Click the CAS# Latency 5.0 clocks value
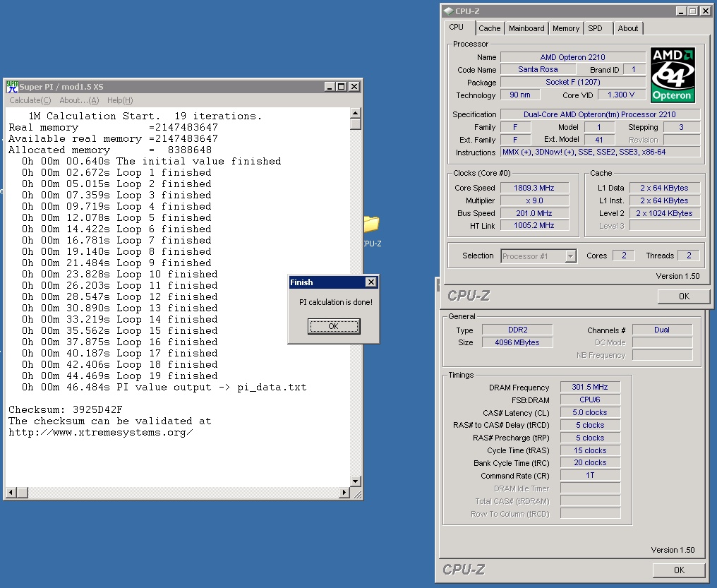 pyautogui.click(x=590, y=412)
